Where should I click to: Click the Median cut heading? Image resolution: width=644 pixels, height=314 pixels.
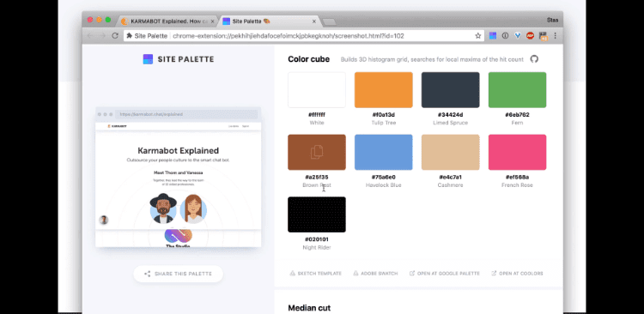pos(309,308)
